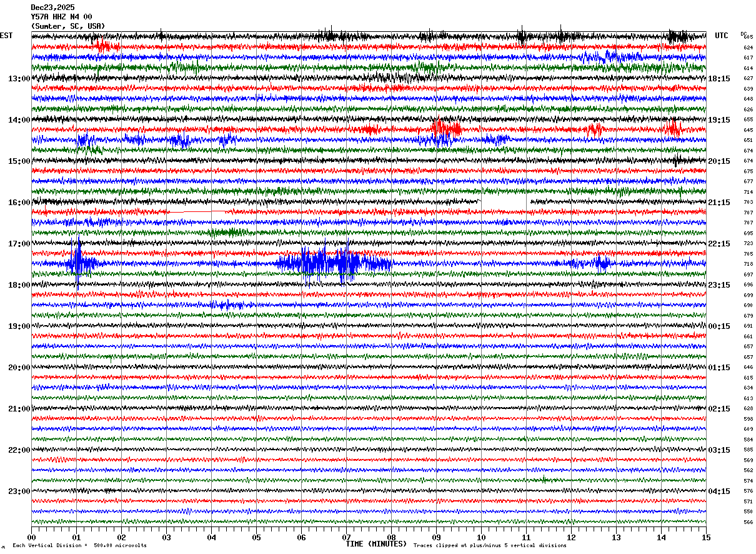Click the UTC timezone label
This screenshot has height=554, width=756.
pos(722,36)
